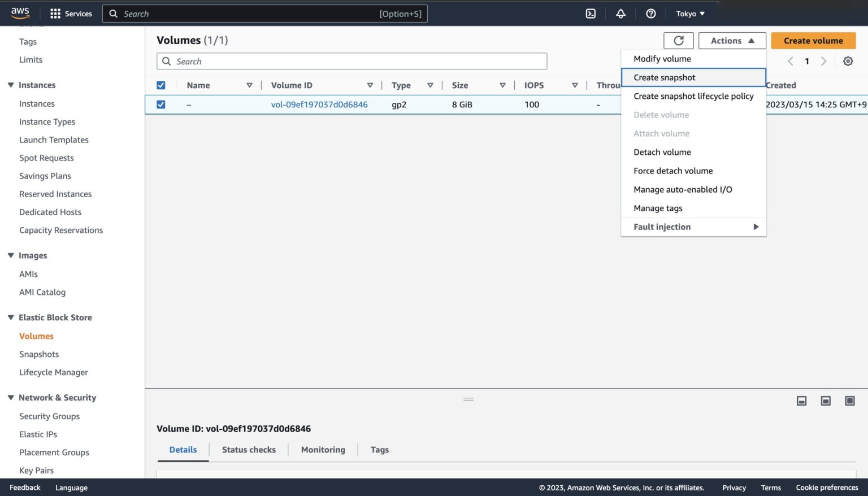Viewport: 868px width, 496px height.
Task: Open the Tokyo region selector
Action: (689, 13)
